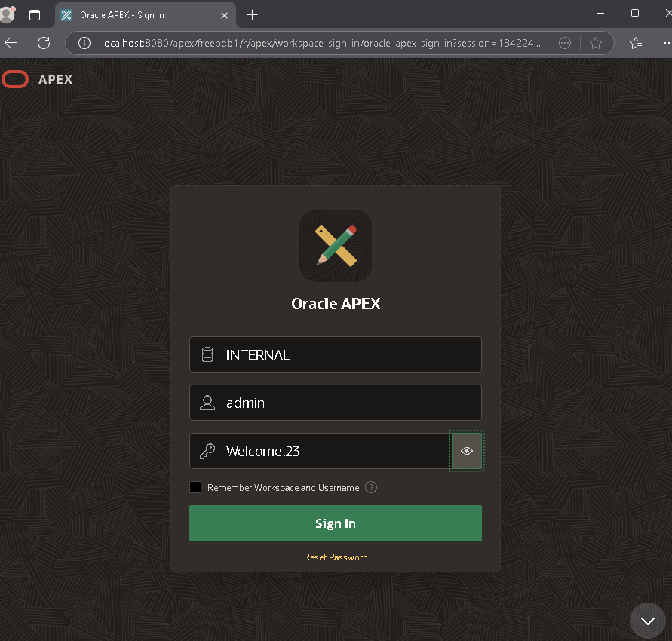This screenshot has width=672, height=641.
Task: Focus the admin username field
Action: 336,403
